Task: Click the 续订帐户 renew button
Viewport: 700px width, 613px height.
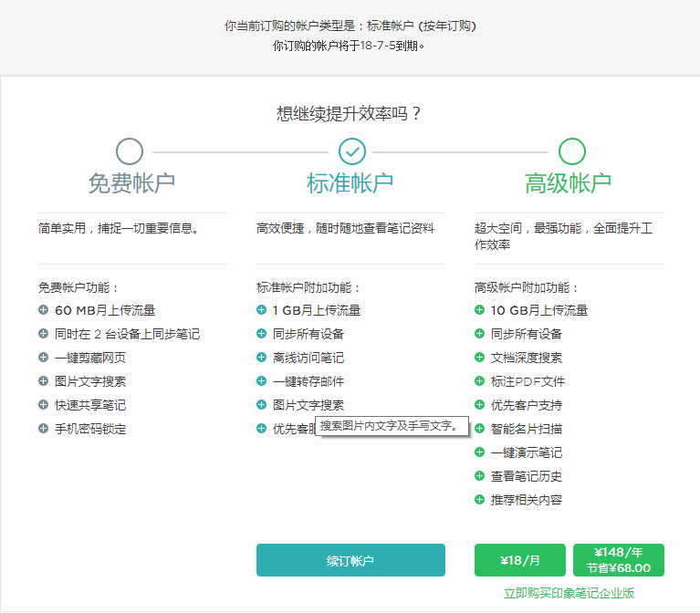Action: [x=350, y=560]
